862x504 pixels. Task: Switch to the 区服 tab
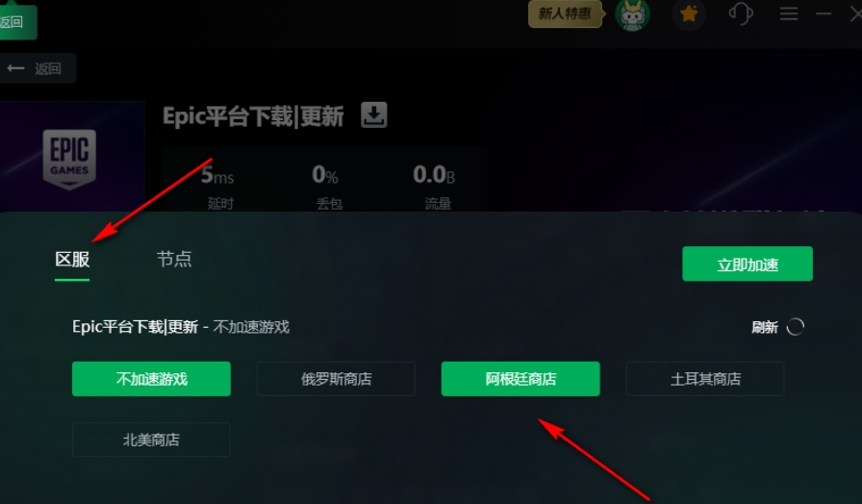click(x=72, y=260)
